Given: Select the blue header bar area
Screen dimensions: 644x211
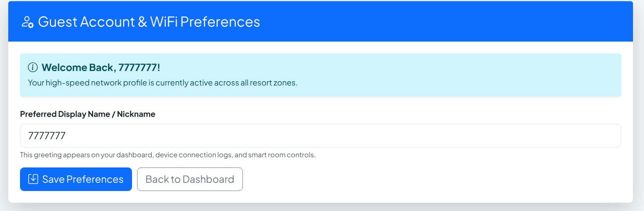Looking at the screenshot, I should click(x=320, y=22).
